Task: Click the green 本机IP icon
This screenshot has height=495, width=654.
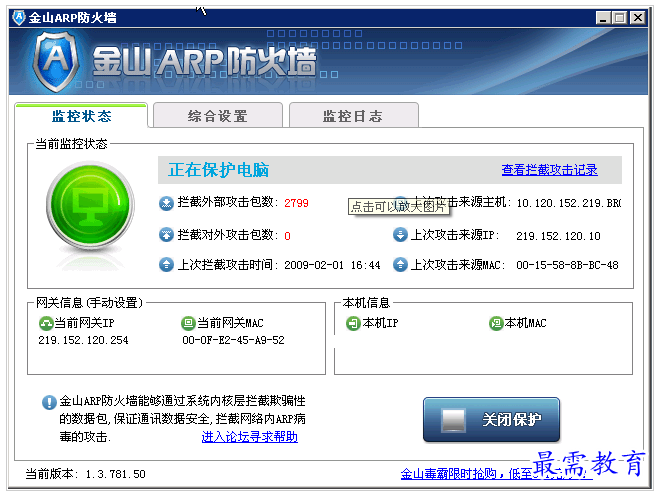Action: [x=353, y=323]
